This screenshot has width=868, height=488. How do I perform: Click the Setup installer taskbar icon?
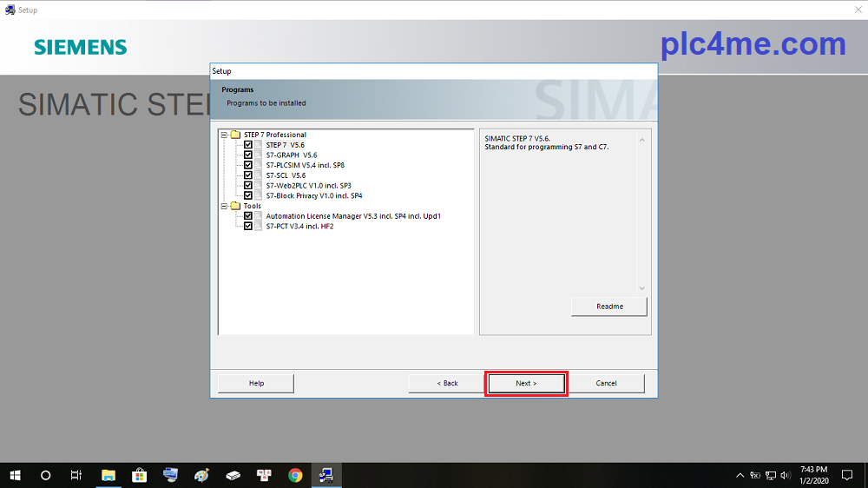(326, 475)
